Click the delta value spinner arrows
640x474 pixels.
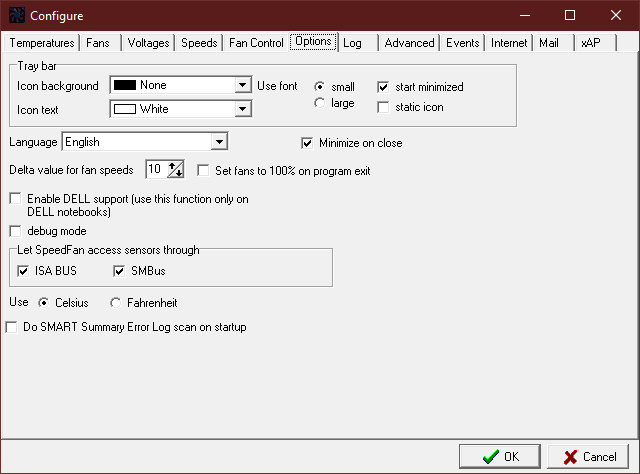[x=176, y=169]
